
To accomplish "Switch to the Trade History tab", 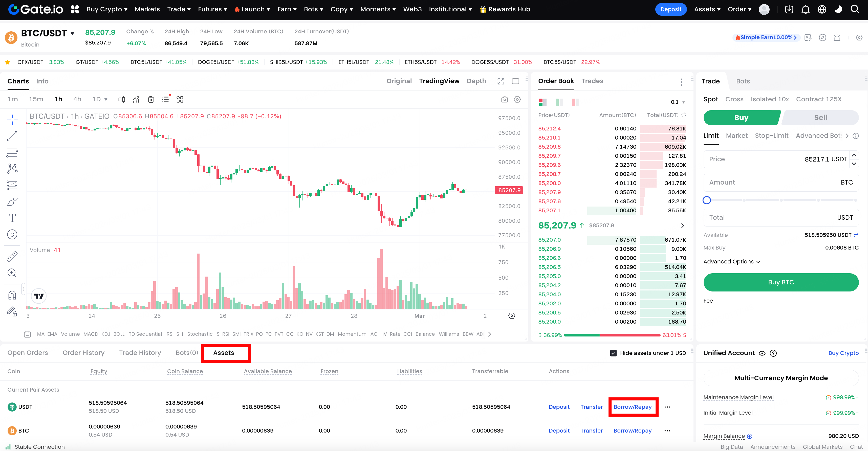I will [140, 353].
